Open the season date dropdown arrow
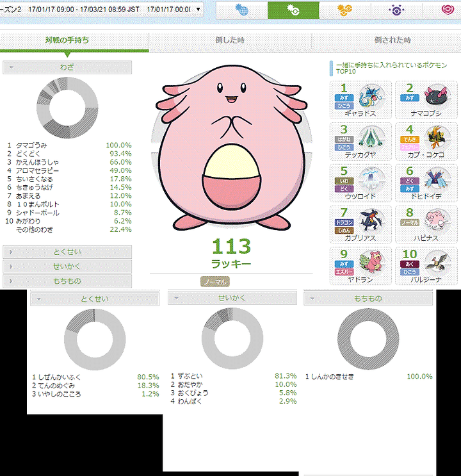The height and width of the screenshot is (476, 461). click(x=198, y=9)
